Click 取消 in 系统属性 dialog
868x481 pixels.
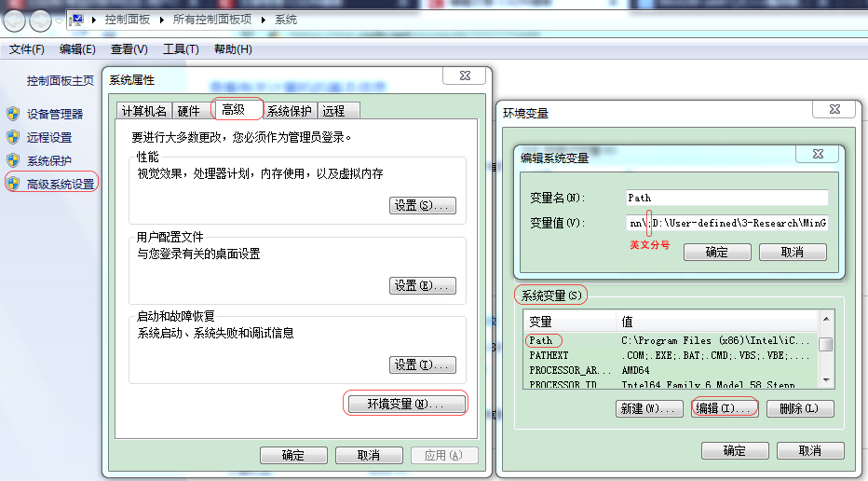coord(369,456)
